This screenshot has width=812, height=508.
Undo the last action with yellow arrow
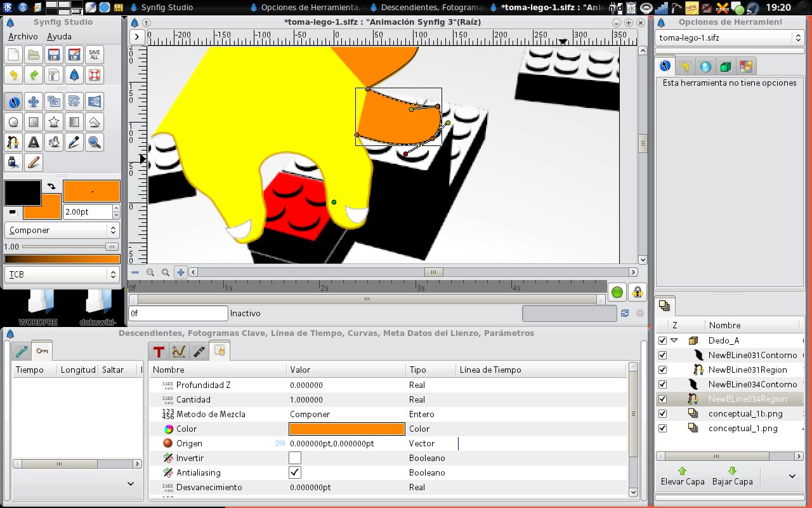coord(14,75)
